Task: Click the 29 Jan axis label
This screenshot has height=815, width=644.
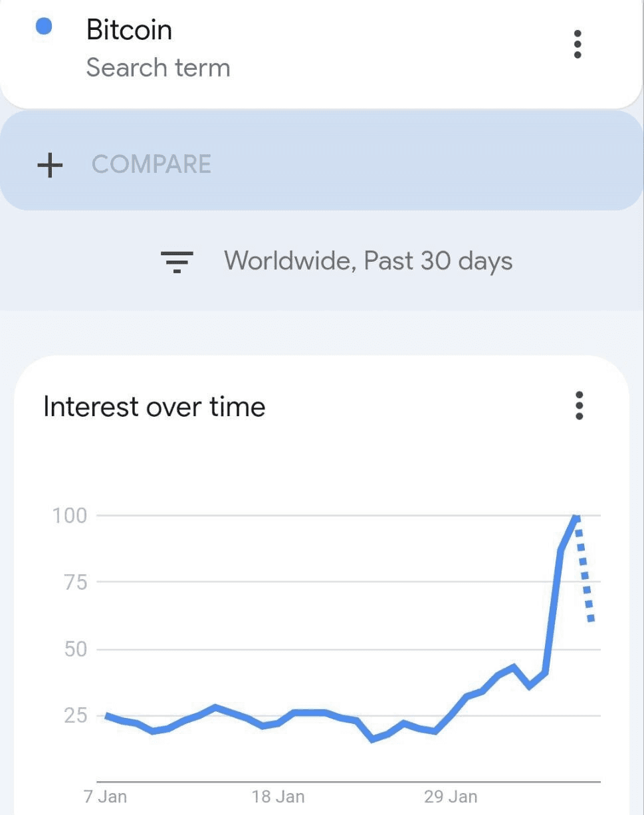Action: [x=450, y=796]
